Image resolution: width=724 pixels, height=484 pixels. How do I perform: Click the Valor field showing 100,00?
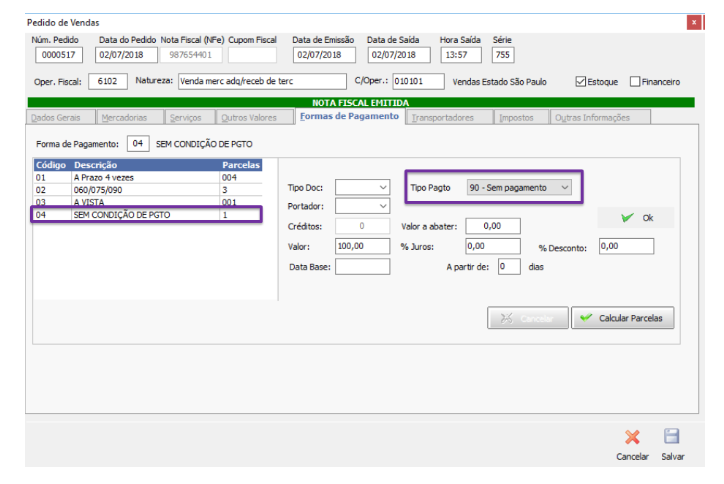click(x=362, y=246)
